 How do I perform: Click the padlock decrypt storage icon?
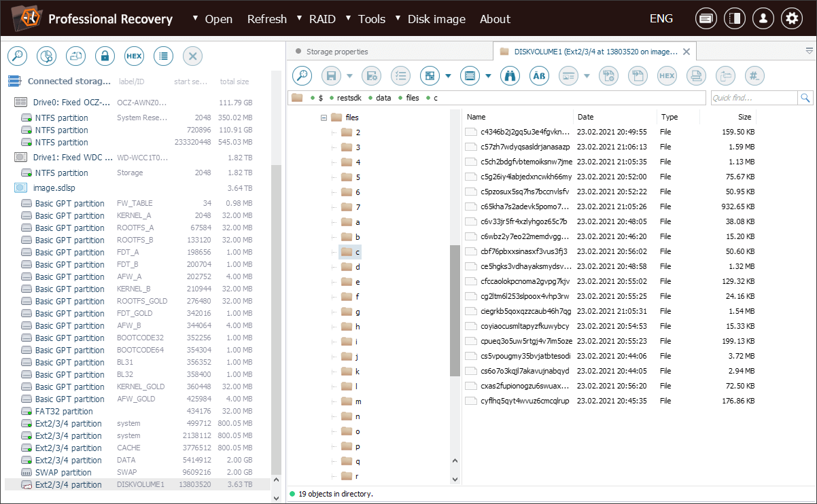[x=105, y=56]
